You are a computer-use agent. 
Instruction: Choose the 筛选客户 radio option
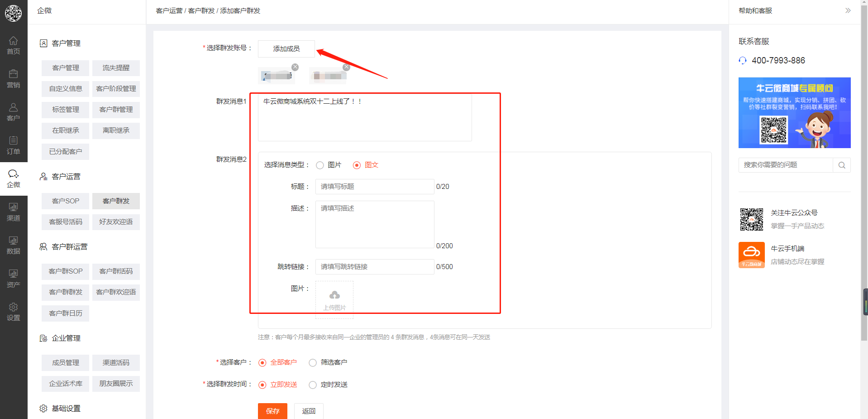[312, 363]
